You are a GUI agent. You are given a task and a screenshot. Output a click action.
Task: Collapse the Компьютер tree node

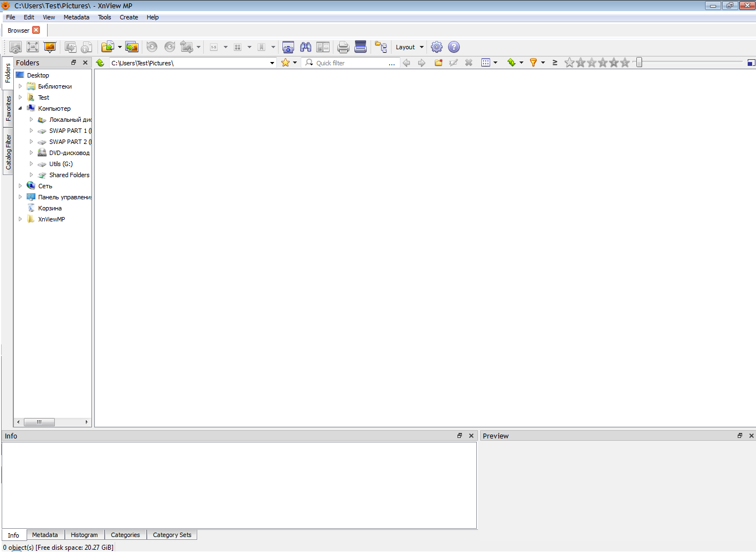pyautogui.click(x=20, y=109)
